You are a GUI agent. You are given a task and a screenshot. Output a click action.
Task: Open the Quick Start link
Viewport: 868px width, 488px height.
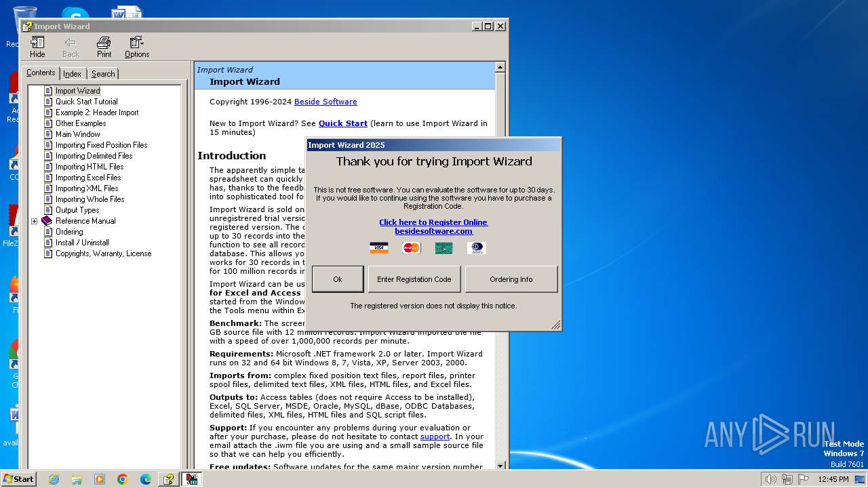tap(343, 123)
